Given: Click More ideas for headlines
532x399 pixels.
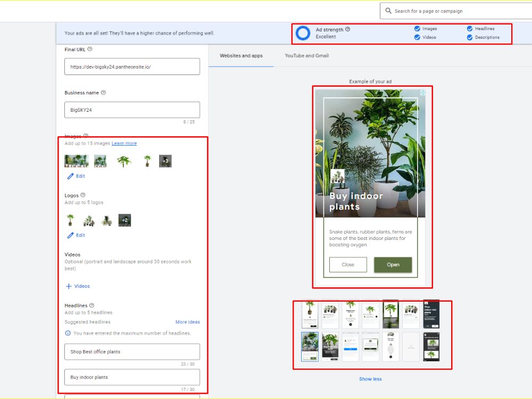Looking at the screenshot, I should (x=188, y=322).
